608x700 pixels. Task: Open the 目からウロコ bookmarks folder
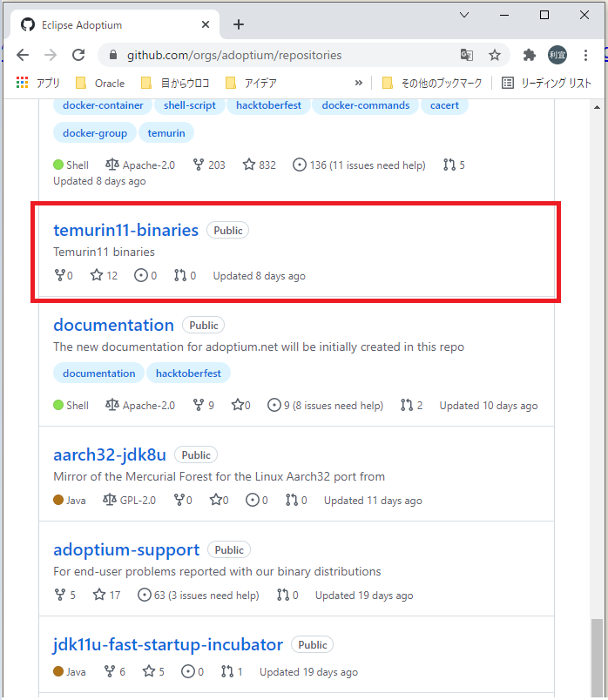coord(175,83)
